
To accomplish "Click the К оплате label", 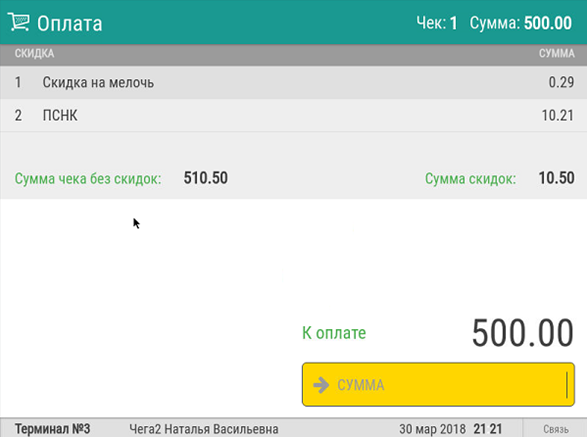I will click(334, 333).
